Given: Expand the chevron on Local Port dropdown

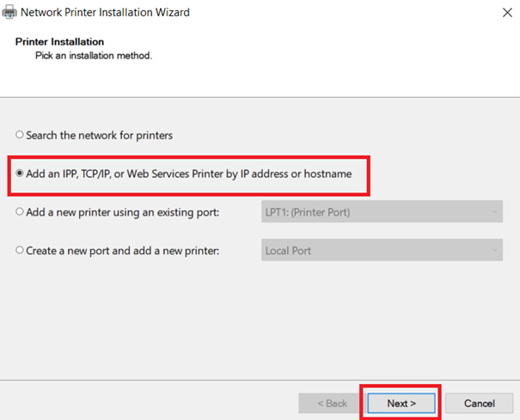Looking at the screenshot, I should pos(494,250).
